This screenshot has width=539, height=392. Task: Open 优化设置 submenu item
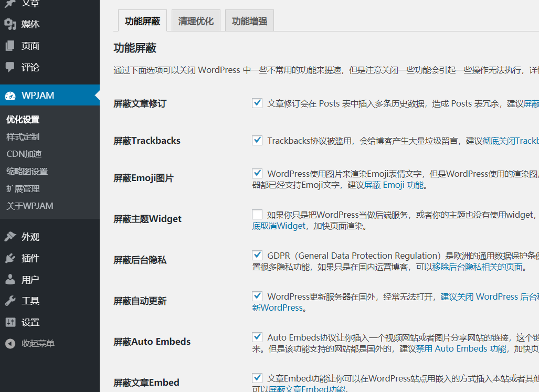coord(23,120)
